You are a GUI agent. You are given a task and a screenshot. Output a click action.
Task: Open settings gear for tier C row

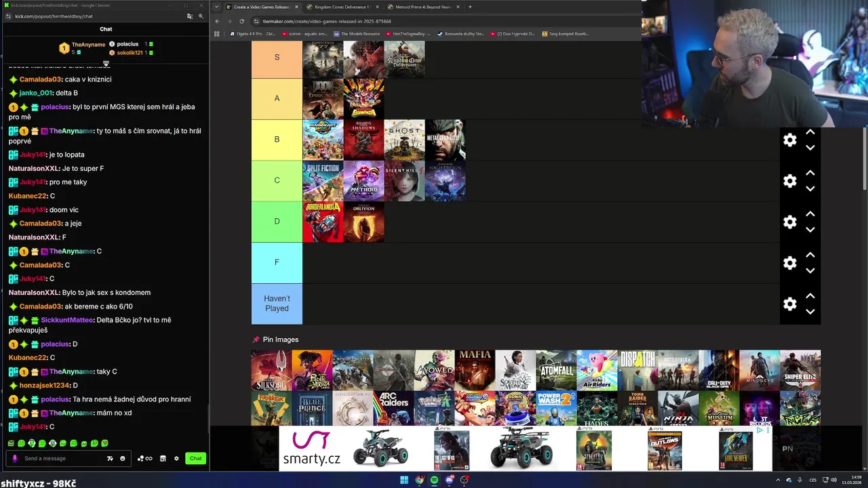point(790,181)
